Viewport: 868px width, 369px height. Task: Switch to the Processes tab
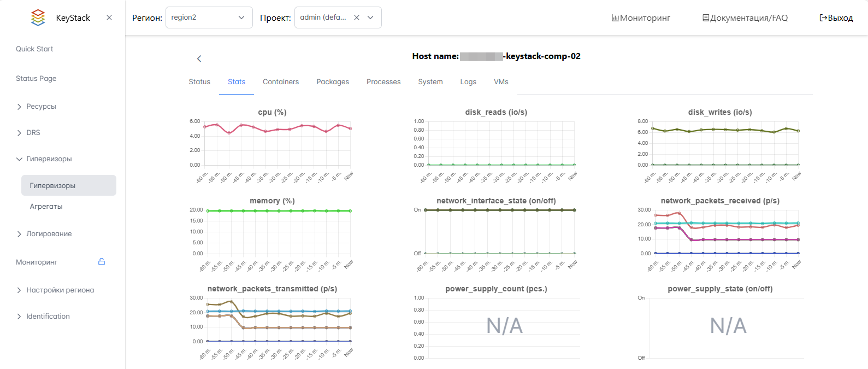tap(383, 82)
